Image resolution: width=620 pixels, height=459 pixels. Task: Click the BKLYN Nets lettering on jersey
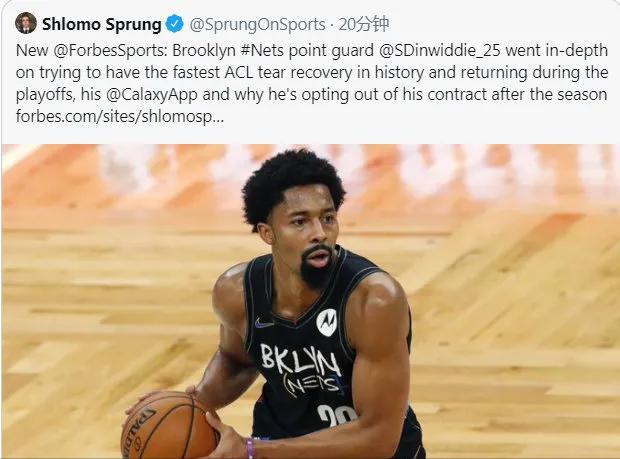(302, 369)
